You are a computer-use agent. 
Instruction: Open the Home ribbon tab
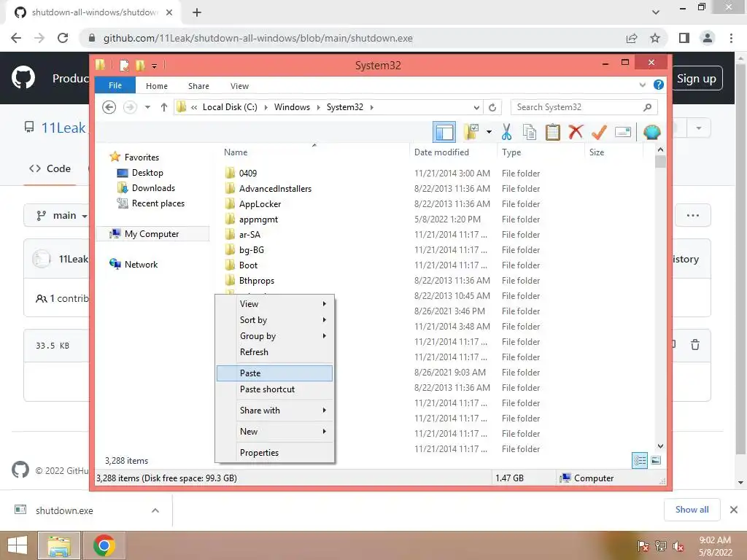coord(157,86)
